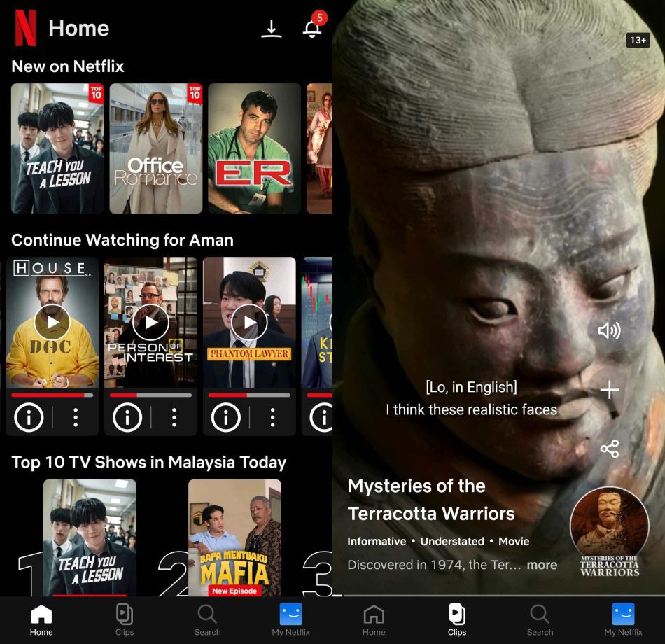Tap the 'New Episode' badge
This screenshot has height=644, width=665.
(x=234, y=591)
